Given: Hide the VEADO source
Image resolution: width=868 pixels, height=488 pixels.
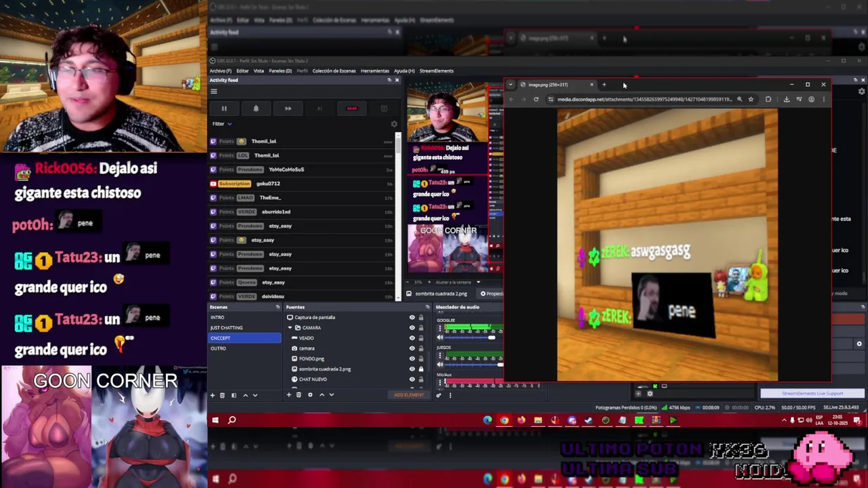Looking at the screenshot, I should coord(412,338).
